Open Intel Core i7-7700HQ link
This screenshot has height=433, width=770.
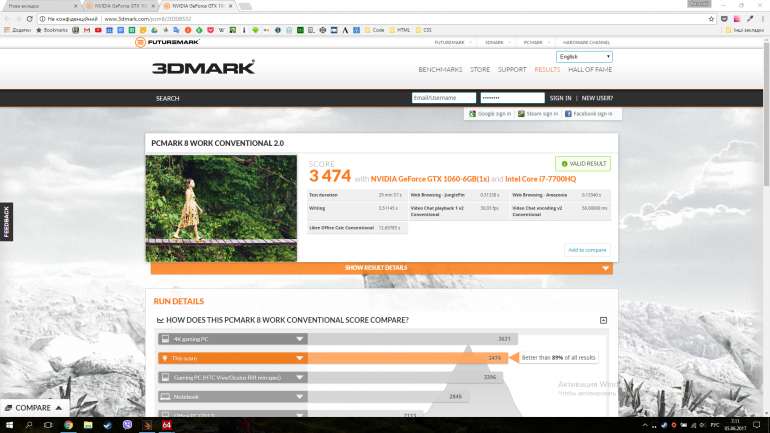point(540,179)
